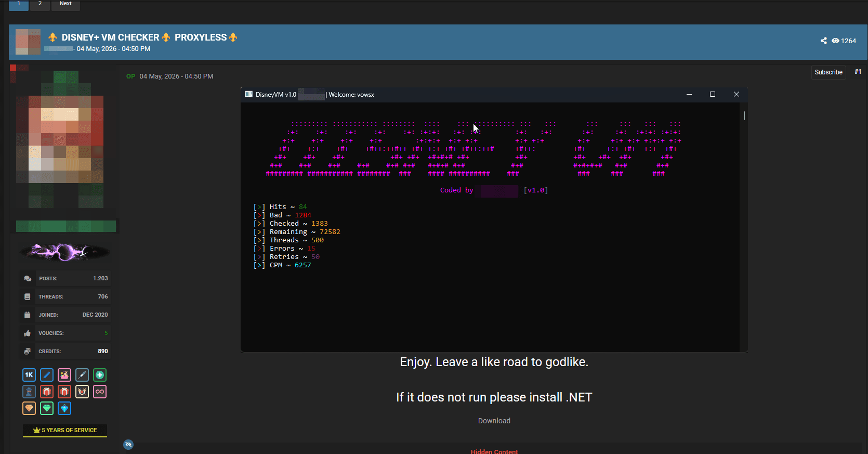Click the 1K badge icon
This screenshot has width=868, height=454.
(29, 375)
